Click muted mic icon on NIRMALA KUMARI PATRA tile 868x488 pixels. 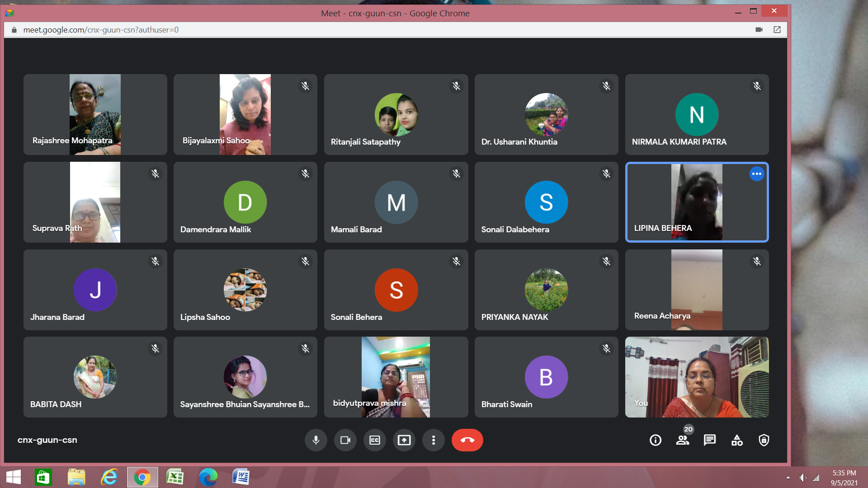[x=757, y=86]
